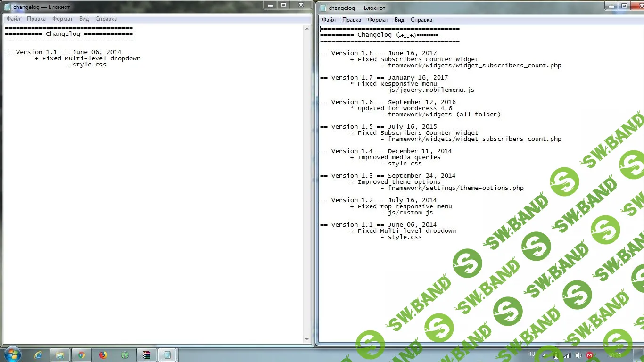Open the network signal tray icon

point(567,355)
